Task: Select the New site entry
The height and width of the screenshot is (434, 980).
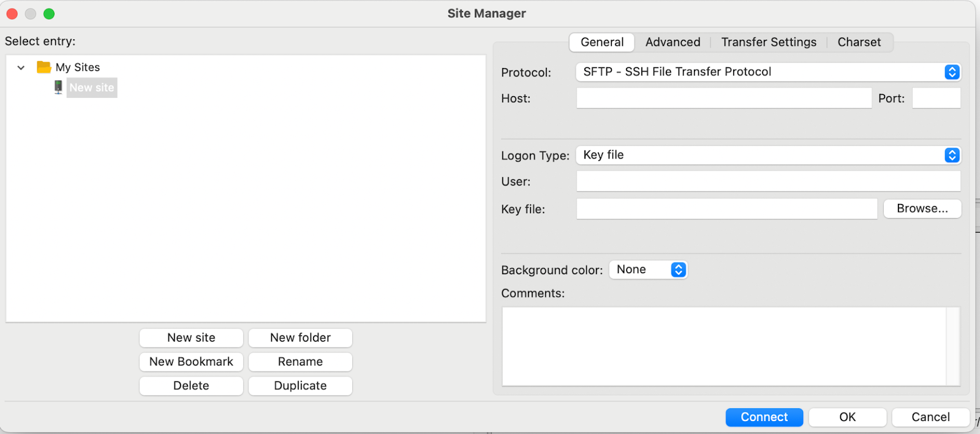Action: tap(92, 88)
